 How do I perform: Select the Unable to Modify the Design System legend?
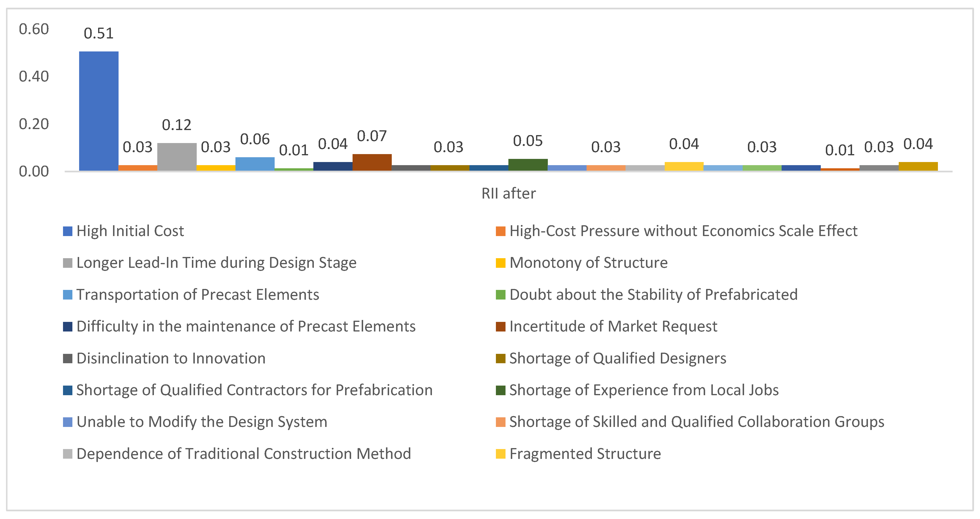coord(202,422)
